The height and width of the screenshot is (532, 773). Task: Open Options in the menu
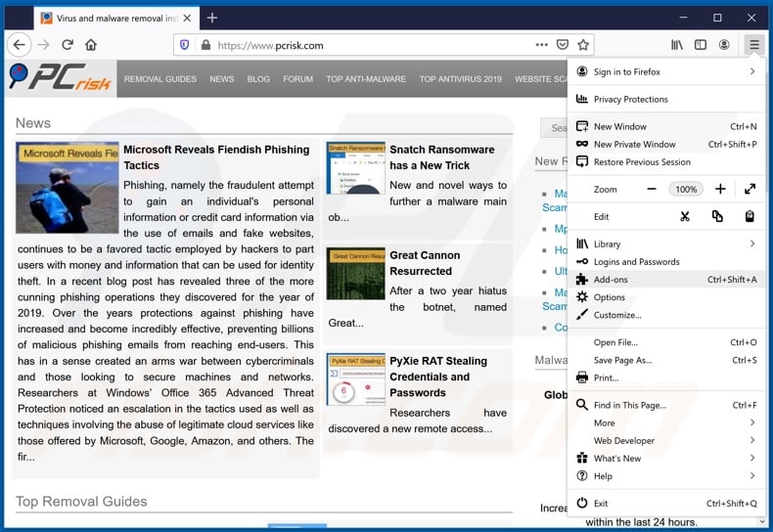click(666, 297)
